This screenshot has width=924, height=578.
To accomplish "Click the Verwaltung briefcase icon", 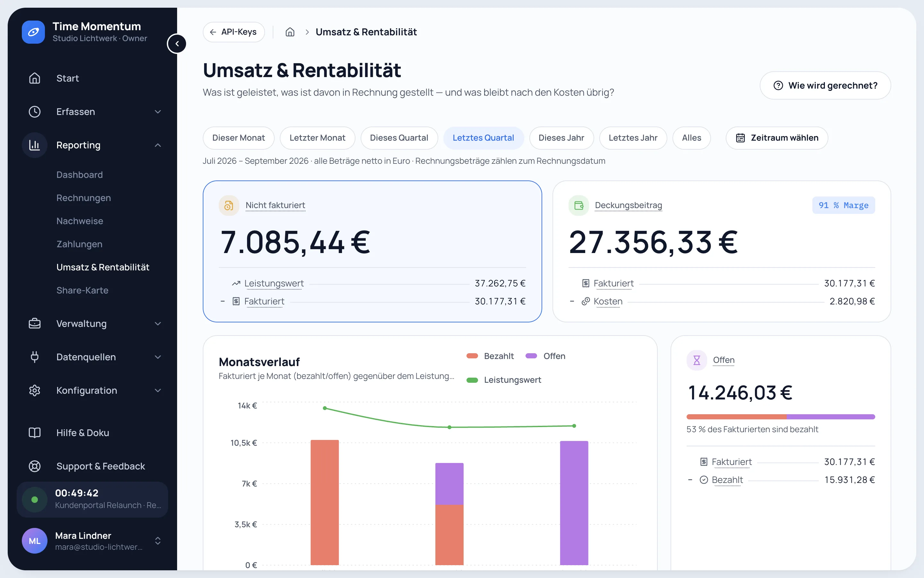I will click(x=35, y=323).
